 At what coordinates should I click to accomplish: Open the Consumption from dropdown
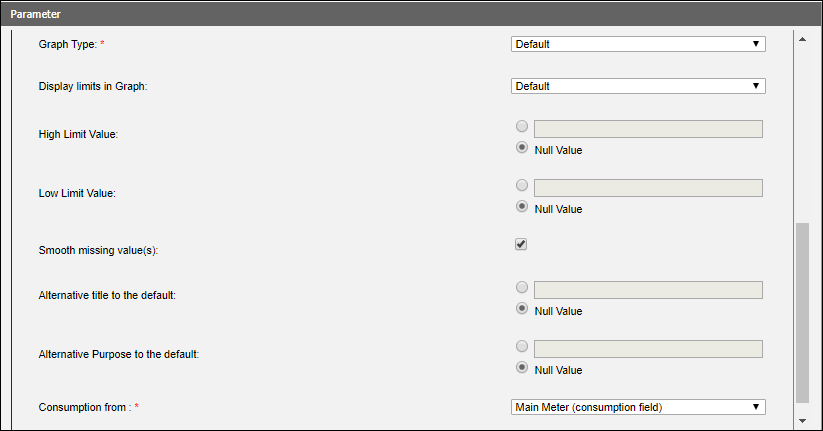[638, 407]
